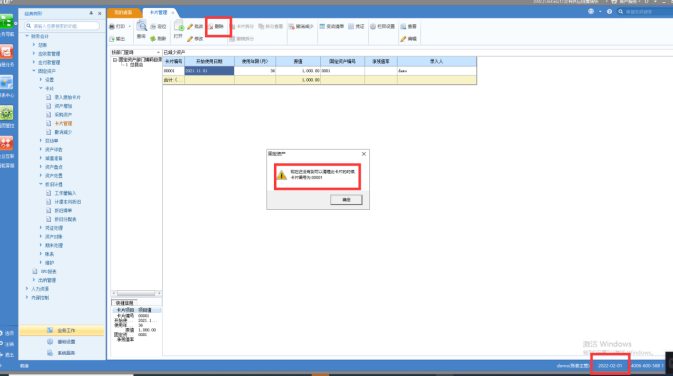Open 资产增加 in the tree
673x376 pixels.
[63, 106]
